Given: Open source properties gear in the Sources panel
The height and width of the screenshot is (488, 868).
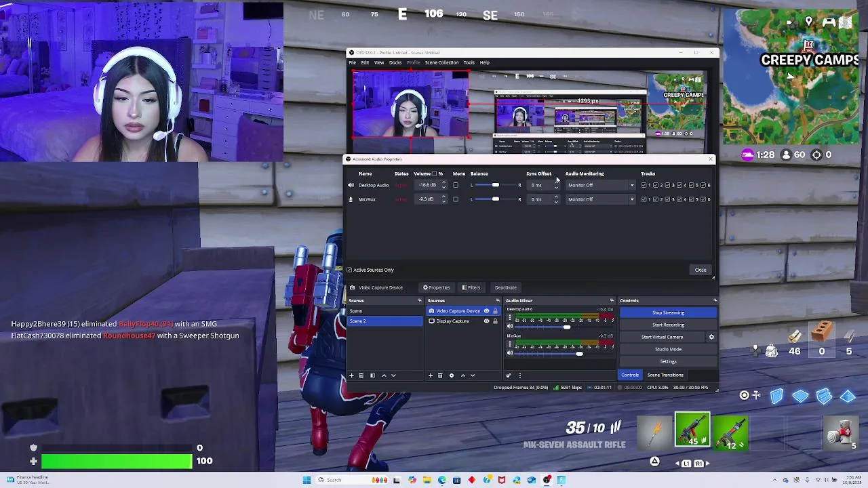Looking at the screenshot, I should [x=451, y=375].
